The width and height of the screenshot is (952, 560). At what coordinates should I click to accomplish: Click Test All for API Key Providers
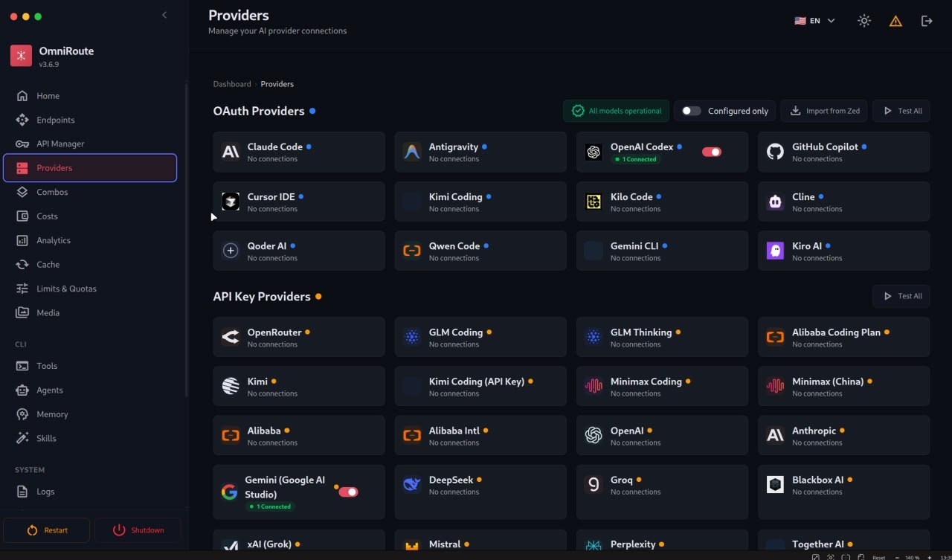(901, 296)
